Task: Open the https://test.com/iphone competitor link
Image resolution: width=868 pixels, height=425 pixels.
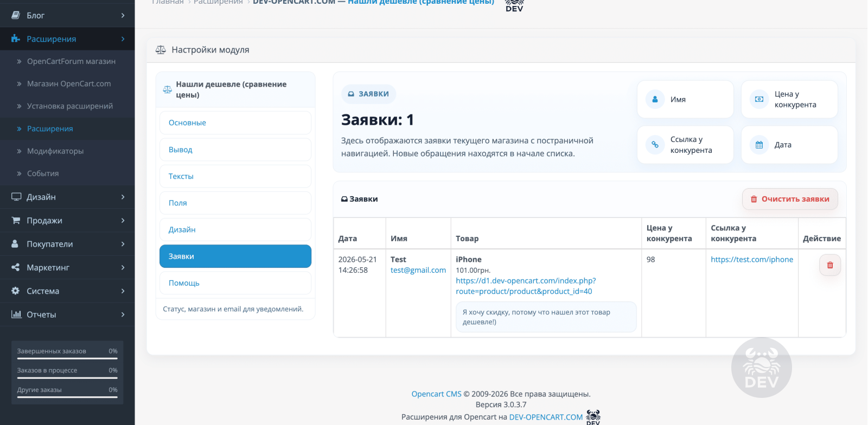Action: point(752,259)
